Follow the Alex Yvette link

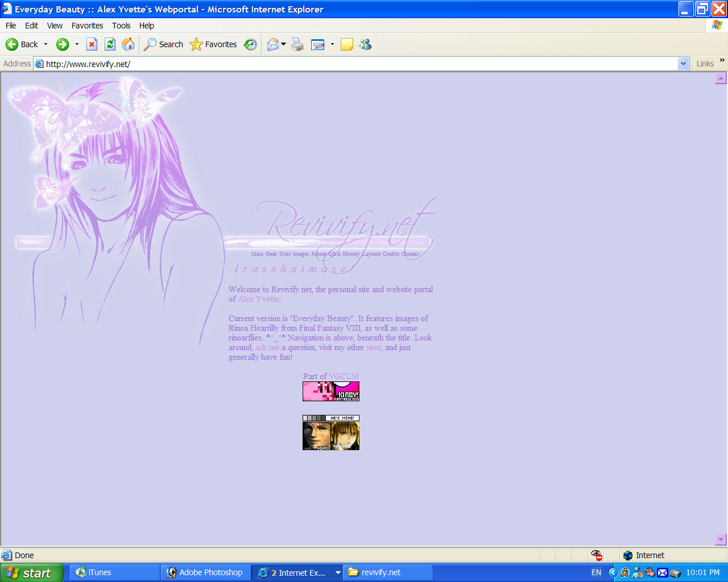point(258,299)
